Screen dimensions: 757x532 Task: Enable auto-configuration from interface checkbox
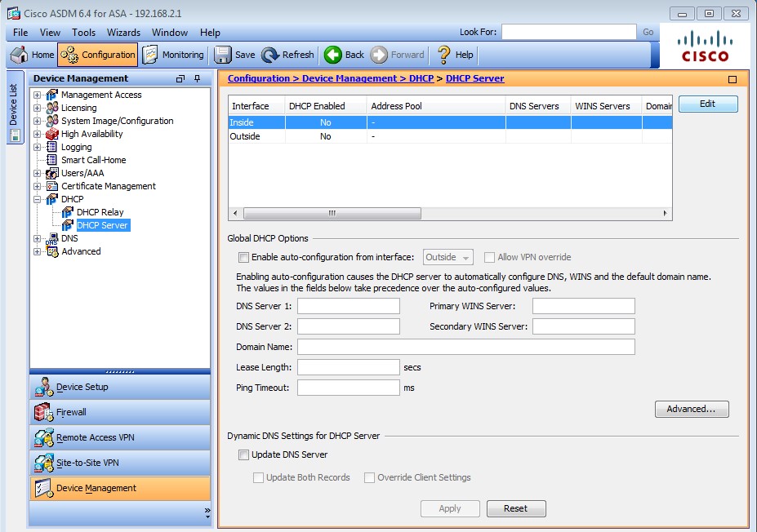point(244,257)
